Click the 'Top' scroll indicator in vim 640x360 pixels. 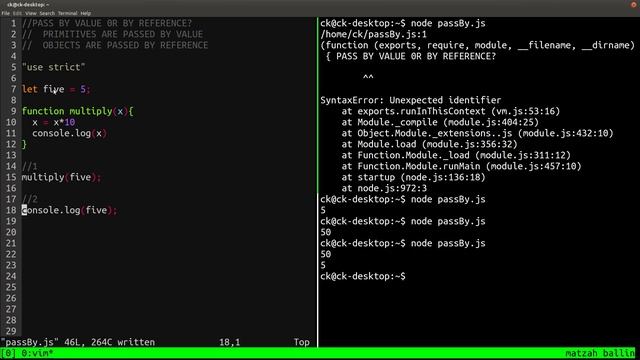click(302, 342)
